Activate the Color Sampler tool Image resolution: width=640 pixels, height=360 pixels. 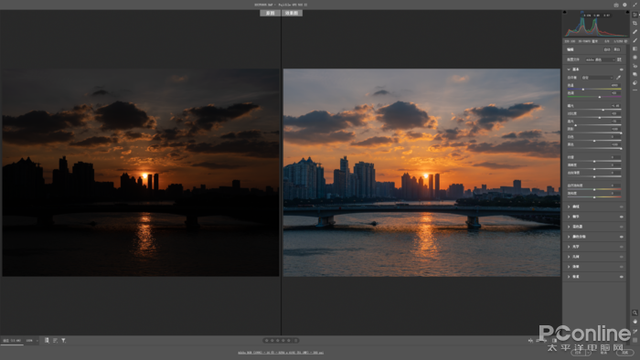click(x=635, y=331)
